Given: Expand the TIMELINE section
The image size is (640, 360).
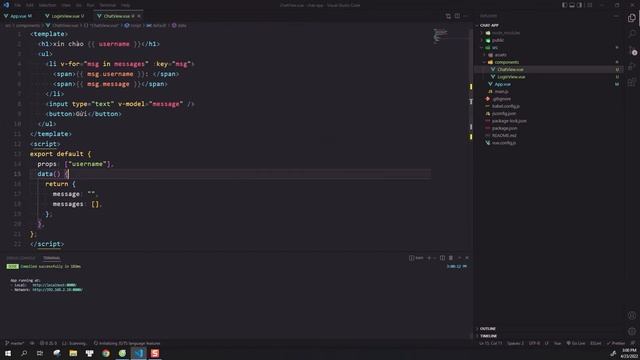Looking at the screenshot, I should pyautogui.click(x=488, y=336).
